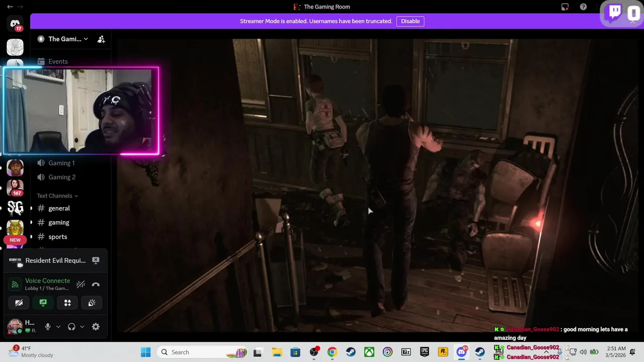Click the taskbar Search box
The width and height of the screenshot is (644, 362).
(x=203, y=352)
